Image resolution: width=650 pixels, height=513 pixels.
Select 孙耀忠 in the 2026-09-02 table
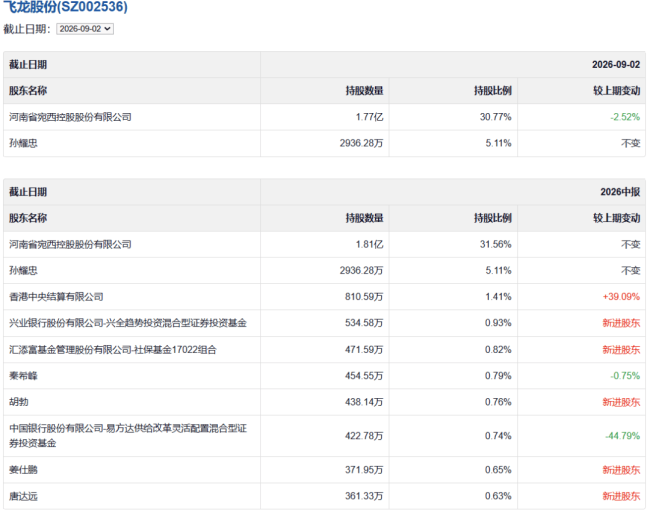click(23, 143)
